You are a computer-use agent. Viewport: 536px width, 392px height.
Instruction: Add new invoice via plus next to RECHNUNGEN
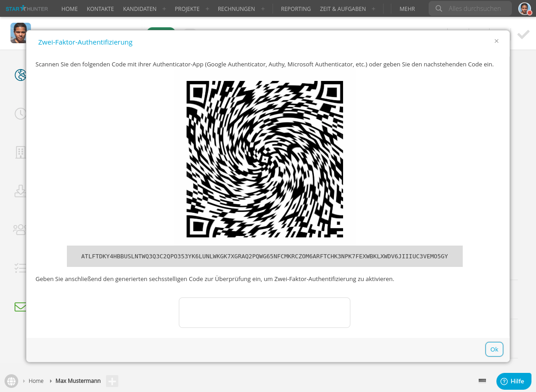coord(263,9)
